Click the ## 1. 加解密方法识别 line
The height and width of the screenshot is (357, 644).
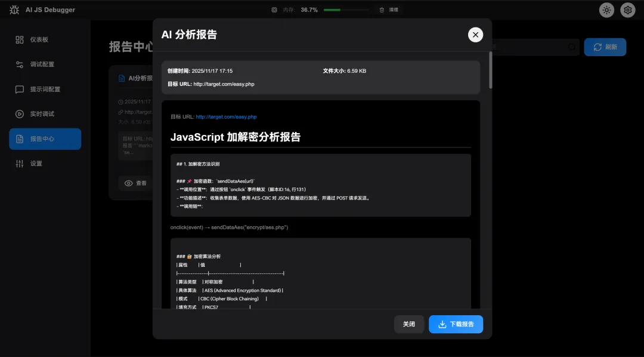[198, 164]
